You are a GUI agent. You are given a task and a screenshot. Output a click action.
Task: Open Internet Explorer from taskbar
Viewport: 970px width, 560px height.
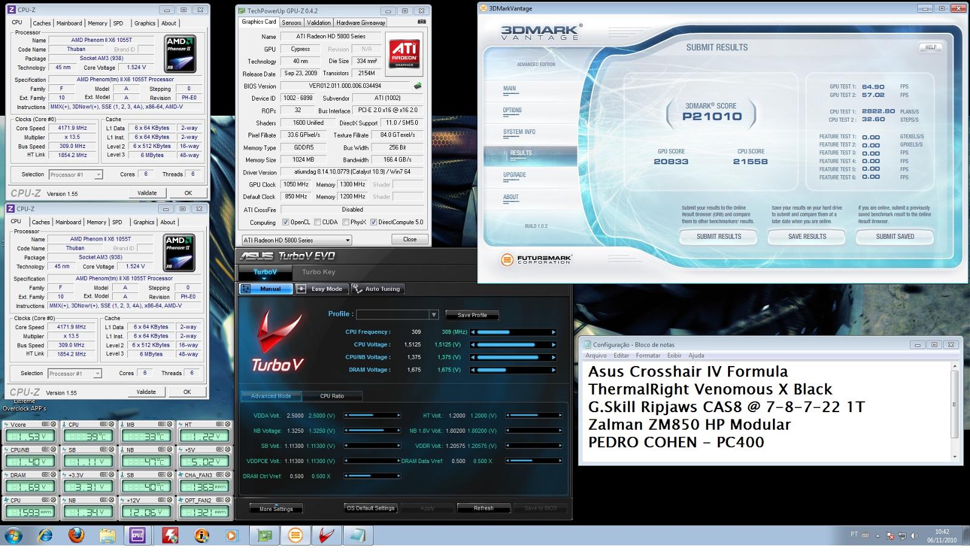point(45,536)
